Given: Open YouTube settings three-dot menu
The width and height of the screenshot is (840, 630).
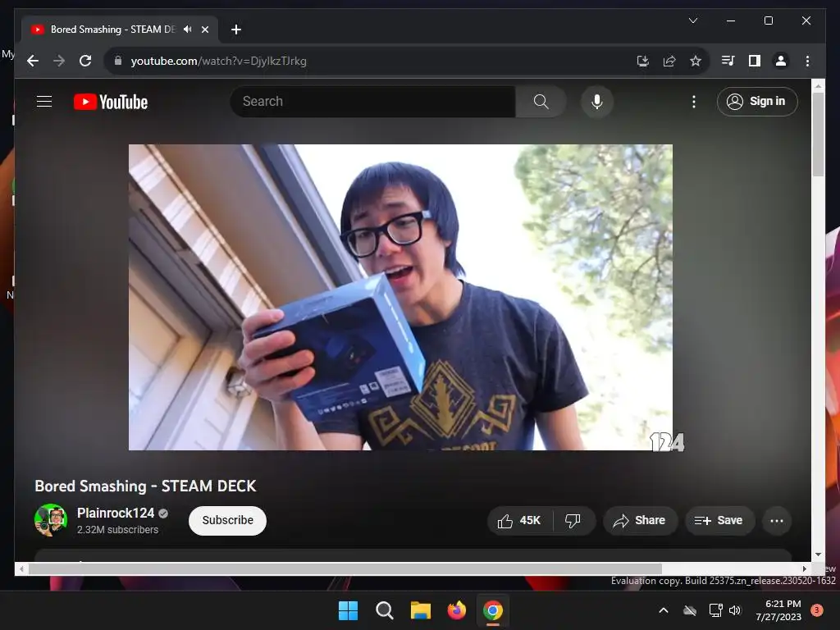Looking at the screenshot, I should coord(694,101).
